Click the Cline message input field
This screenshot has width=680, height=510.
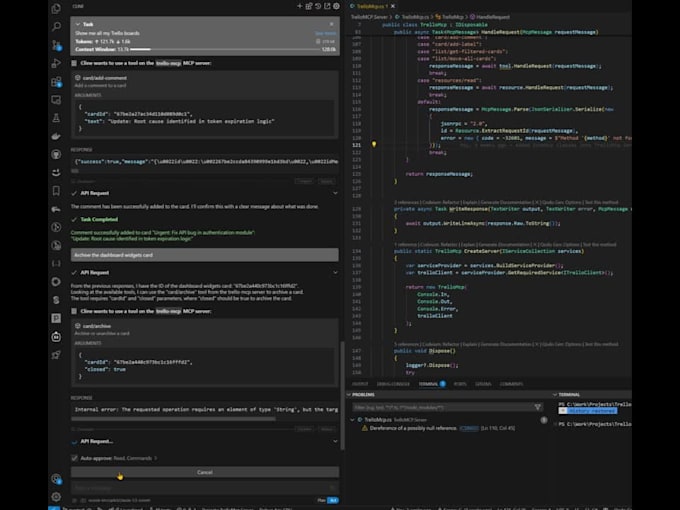coord(205,487)
